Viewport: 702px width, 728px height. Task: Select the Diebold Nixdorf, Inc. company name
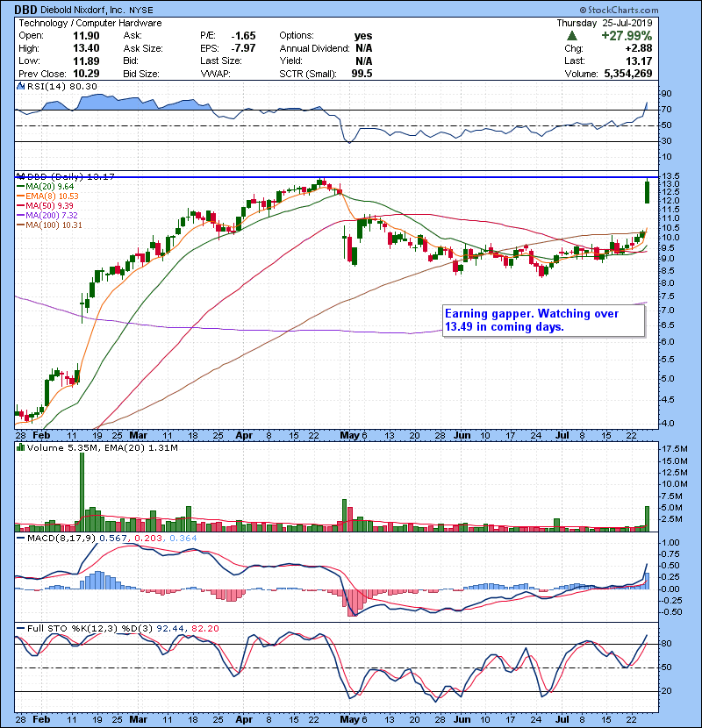pyautogui.click(x=82, y=10)
